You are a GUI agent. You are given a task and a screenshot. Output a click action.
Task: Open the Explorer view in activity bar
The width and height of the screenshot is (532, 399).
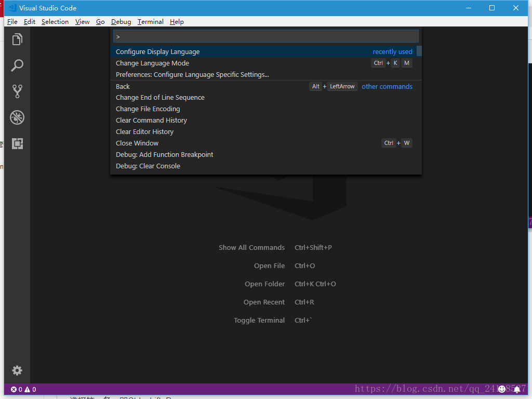click(x=17, y=39)
